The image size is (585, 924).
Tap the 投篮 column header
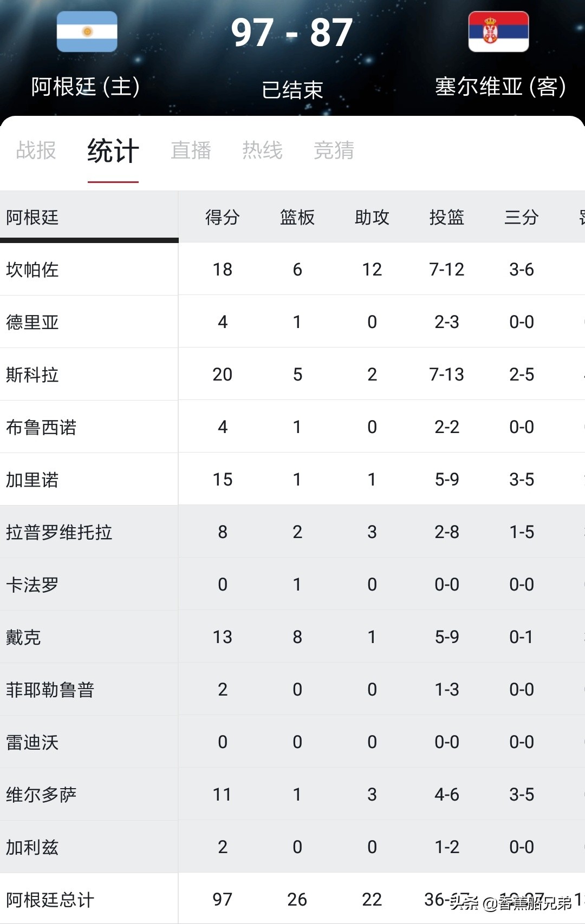447,217
